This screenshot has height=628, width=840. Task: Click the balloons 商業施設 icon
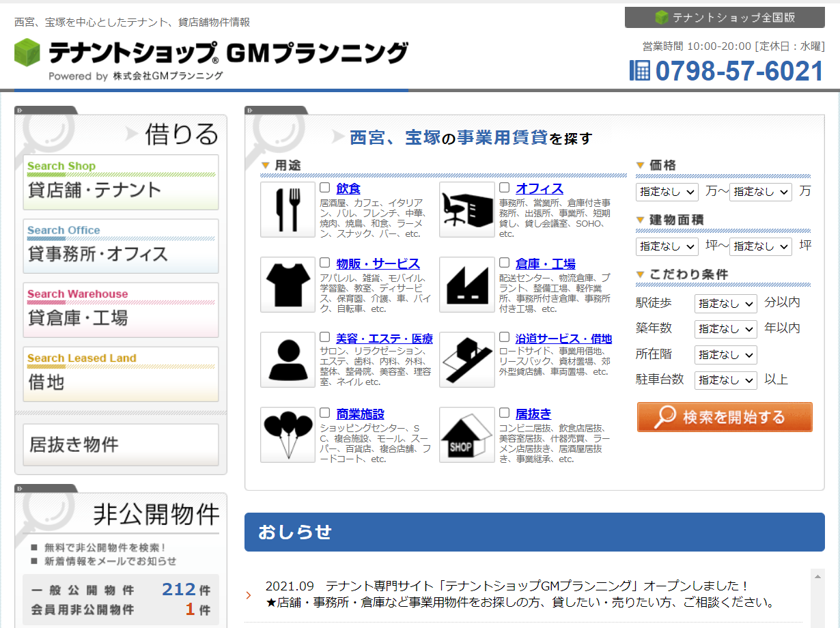(288, 435)
